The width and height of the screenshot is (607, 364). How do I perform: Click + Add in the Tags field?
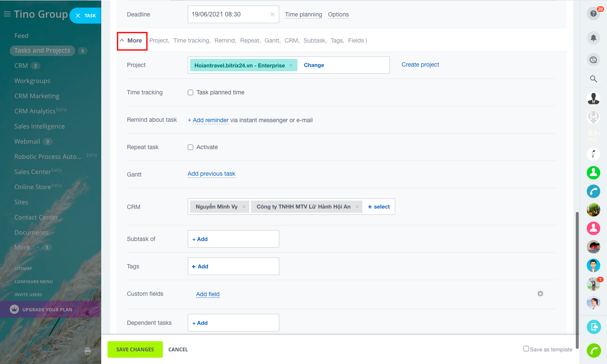tap(200, 266)
